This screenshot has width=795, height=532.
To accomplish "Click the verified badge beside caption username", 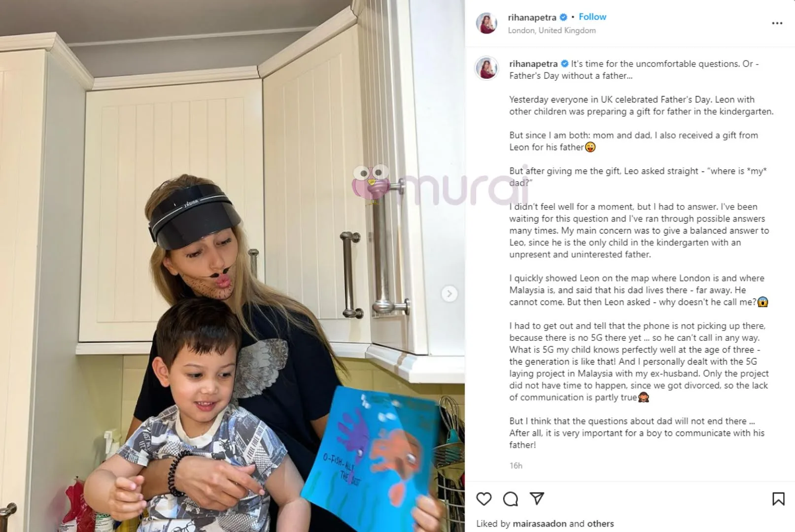I will tap(565, 64).
